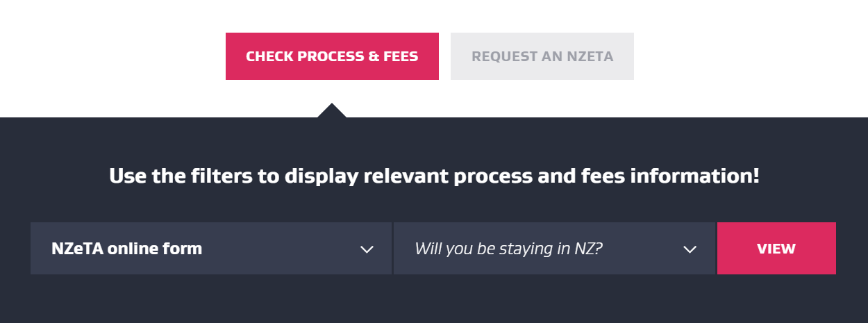
Task: Open the NZeTA online form dropdown
Action: coord(210,249)
